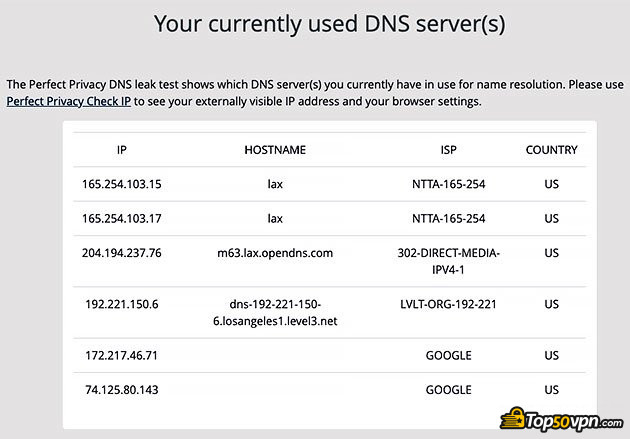Click US country in 192.221.150.6 row

552,304
